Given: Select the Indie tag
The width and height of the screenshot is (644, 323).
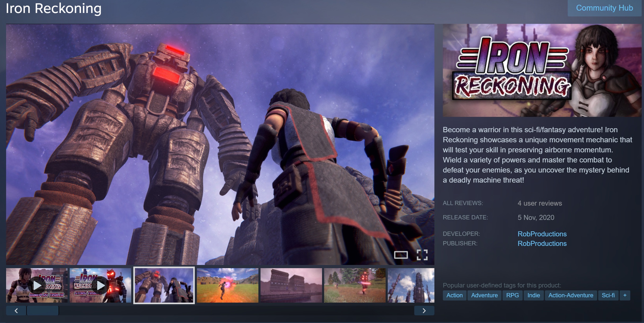Looking at the screenshot, I should point(533,295).
